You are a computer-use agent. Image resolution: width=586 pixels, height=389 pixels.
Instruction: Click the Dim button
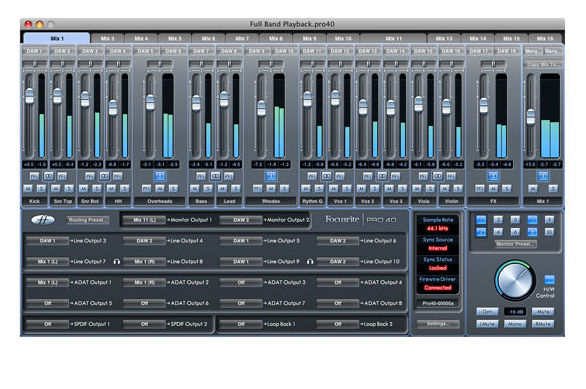tap(487, 311)
